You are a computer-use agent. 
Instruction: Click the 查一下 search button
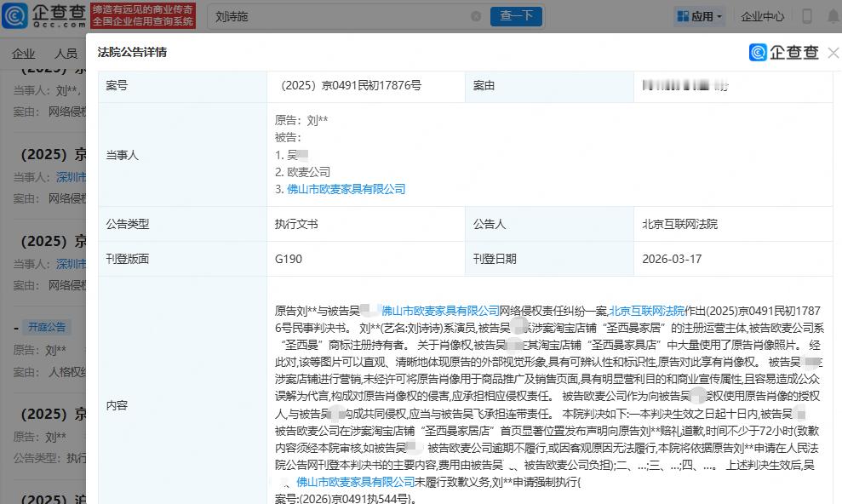[516, 15]
